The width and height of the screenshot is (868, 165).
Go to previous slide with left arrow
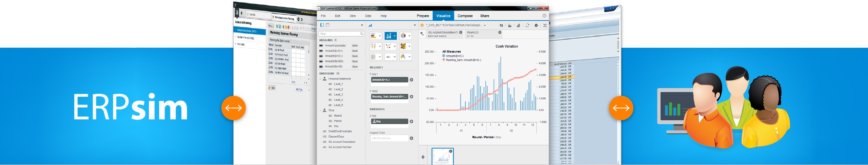(233, 108)
